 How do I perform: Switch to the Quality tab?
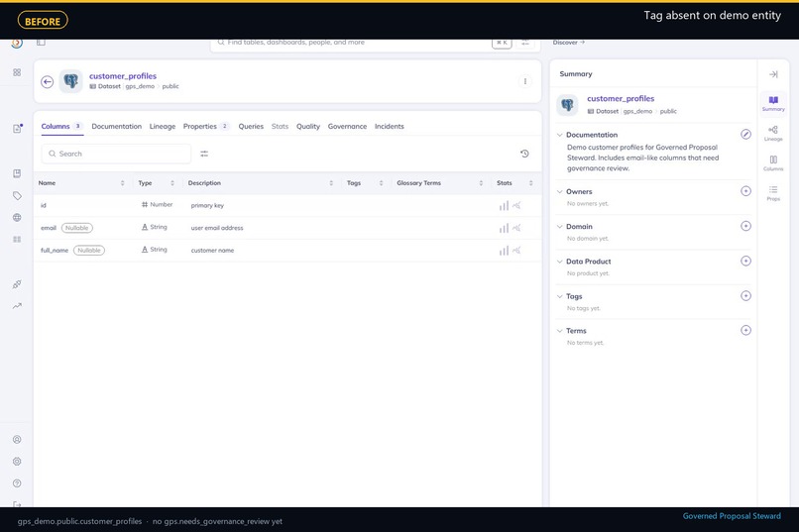[308, 126]
